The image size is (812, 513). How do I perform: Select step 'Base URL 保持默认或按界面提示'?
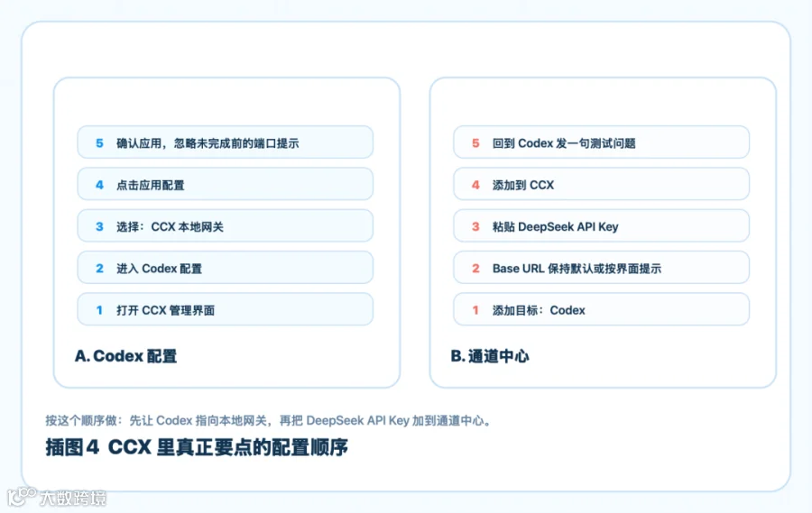[x=601, y=268]
